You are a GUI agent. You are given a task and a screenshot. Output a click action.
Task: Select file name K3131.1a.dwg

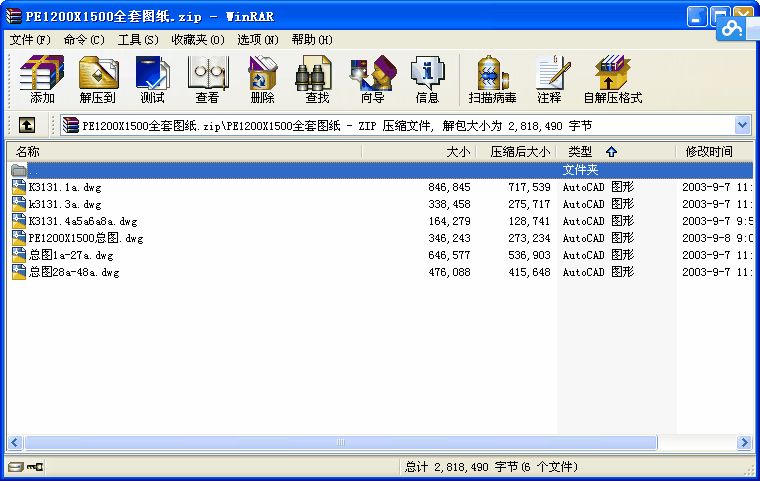click(65, 187)
